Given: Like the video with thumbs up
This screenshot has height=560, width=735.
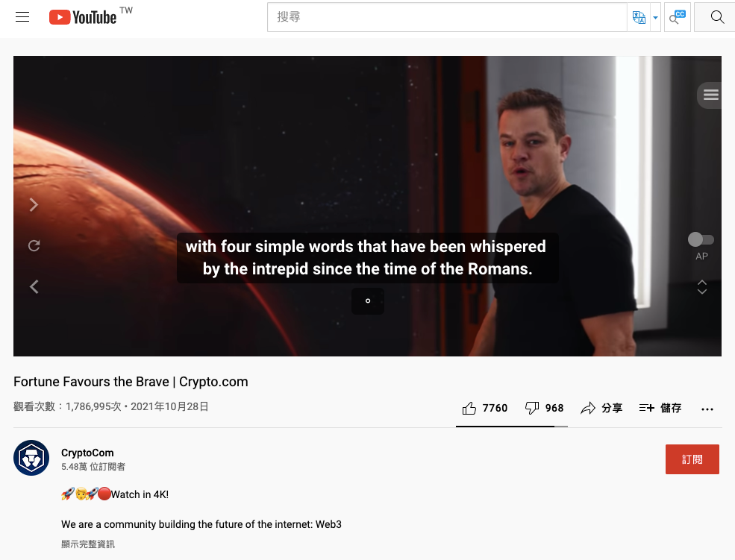Looking at the screenshot, I should click(485, 409).
